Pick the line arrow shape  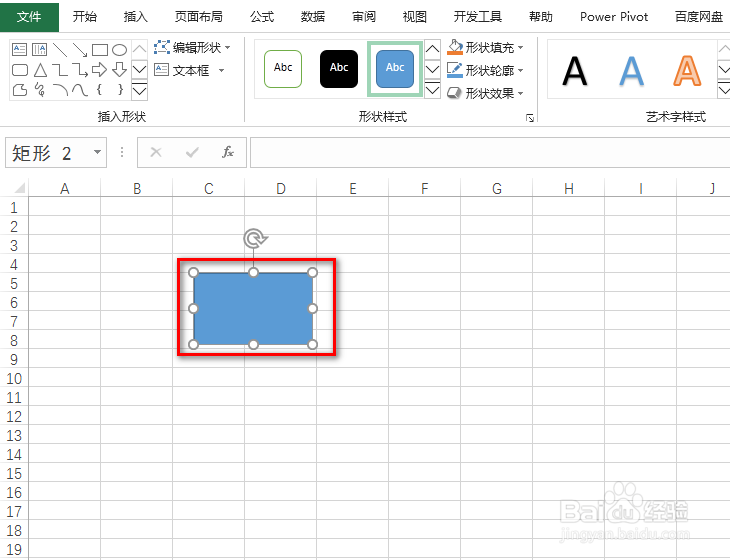tap(80, 49)
